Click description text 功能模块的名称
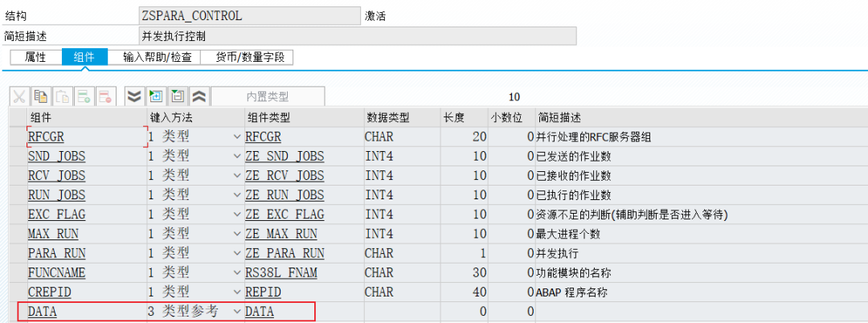The height and width of the screenshot is (323, 868). click(574, 272)
